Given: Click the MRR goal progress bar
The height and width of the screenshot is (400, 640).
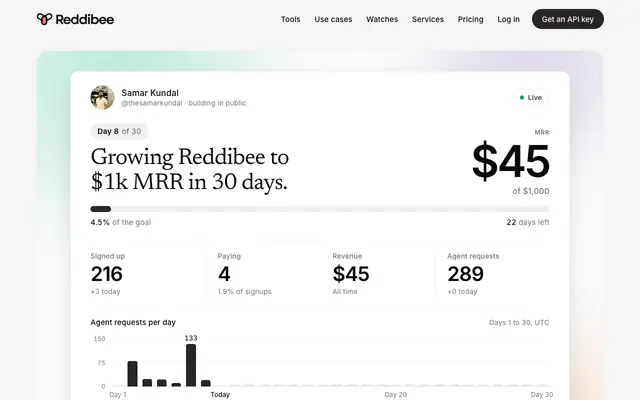Looking at the screenshot, I should [x=320, y=209].
